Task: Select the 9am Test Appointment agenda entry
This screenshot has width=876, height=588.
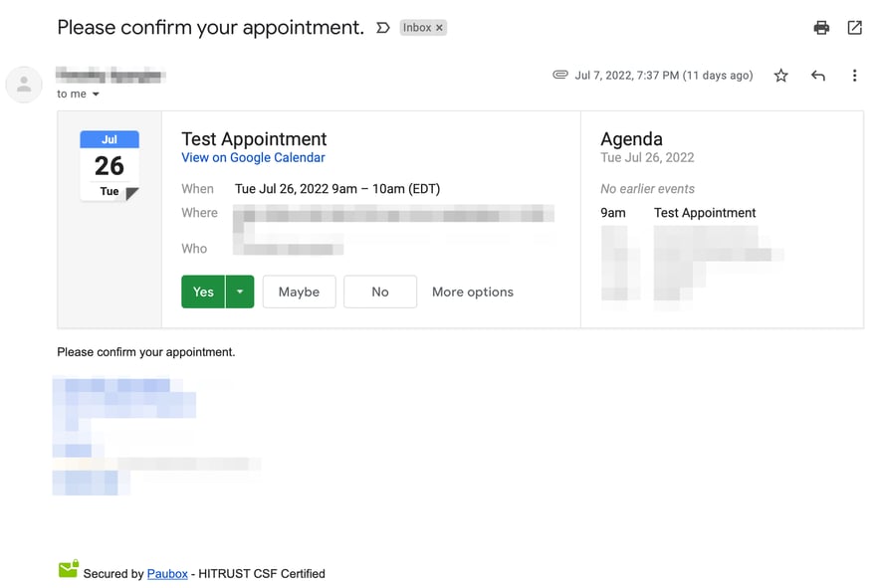Action: click(x=705, y=213)
